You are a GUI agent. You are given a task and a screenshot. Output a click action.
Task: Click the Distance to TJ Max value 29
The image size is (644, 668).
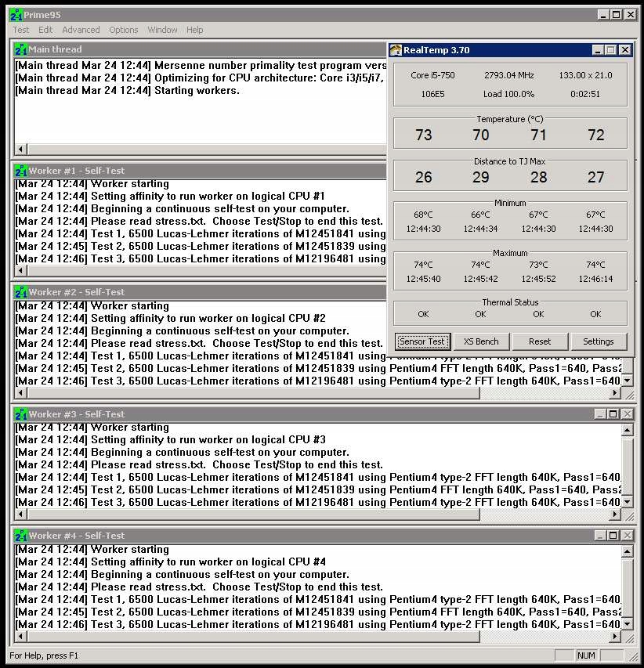(x=481, y=177)
